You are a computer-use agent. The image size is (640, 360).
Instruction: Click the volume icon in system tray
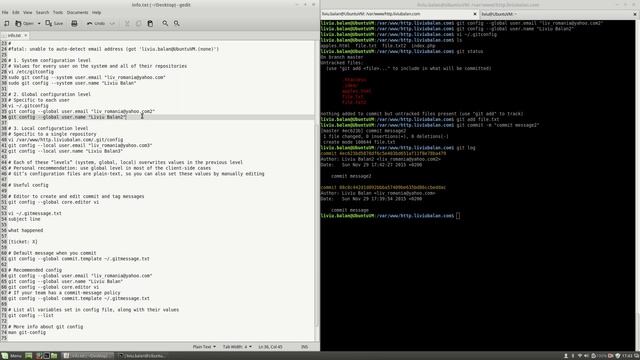(587, 356)
